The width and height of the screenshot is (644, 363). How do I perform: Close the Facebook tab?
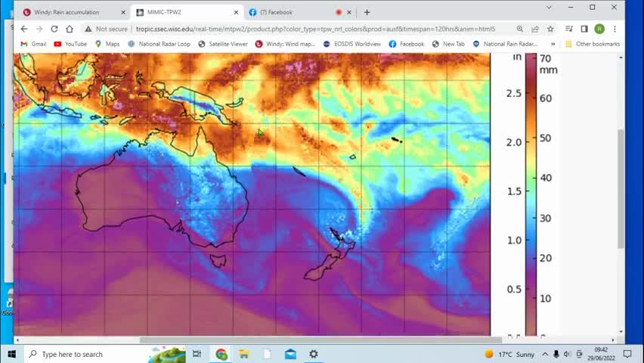pos(348,12)
